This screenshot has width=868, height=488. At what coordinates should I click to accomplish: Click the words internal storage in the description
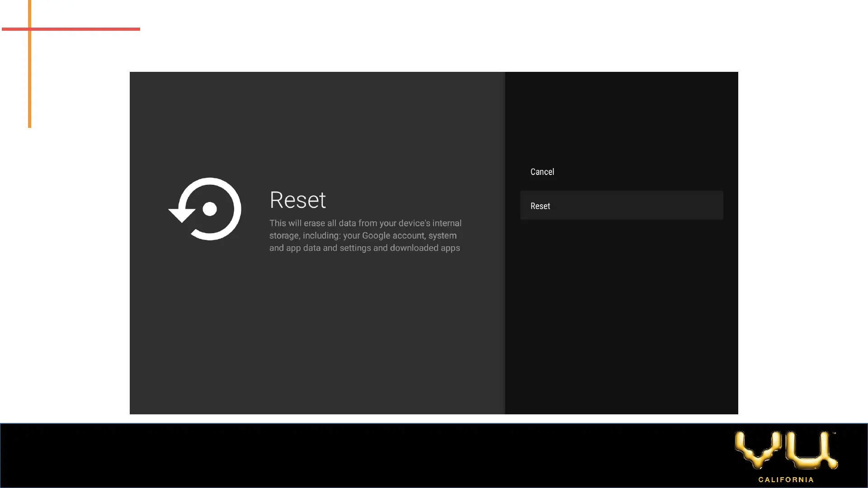[447, 223]
